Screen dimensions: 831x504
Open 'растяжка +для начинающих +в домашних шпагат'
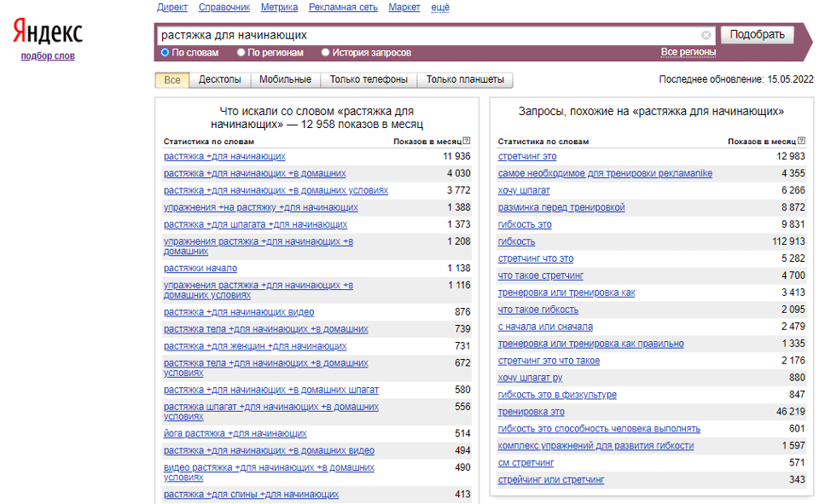(x=271, y=390)
